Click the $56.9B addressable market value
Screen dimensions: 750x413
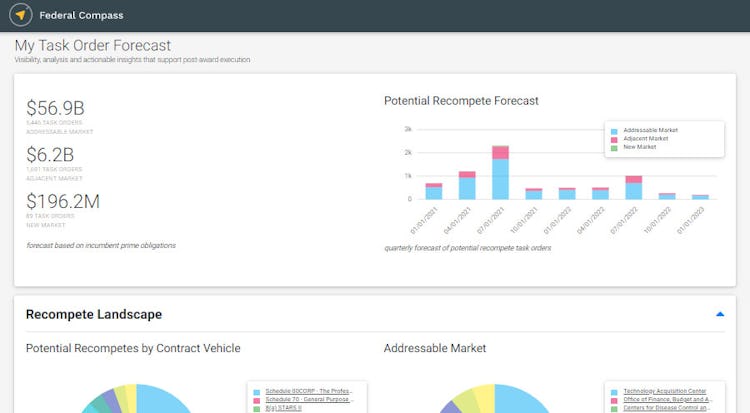tap(55, 108)
